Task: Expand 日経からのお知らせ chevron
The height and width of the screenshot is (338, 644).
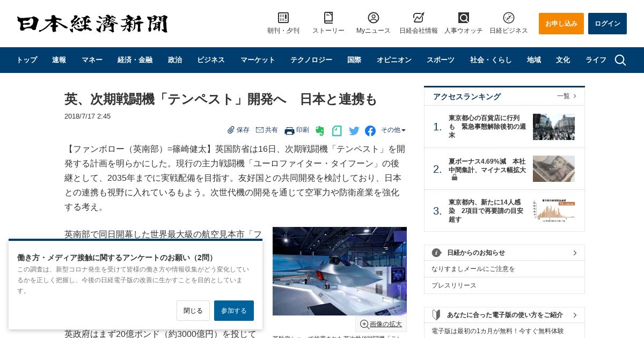Action: [575, 253]
